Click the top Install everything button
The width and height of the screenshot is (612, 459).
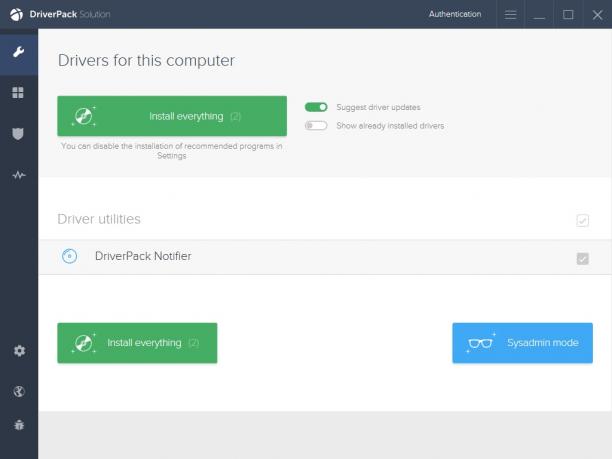[x=172, y=116]
